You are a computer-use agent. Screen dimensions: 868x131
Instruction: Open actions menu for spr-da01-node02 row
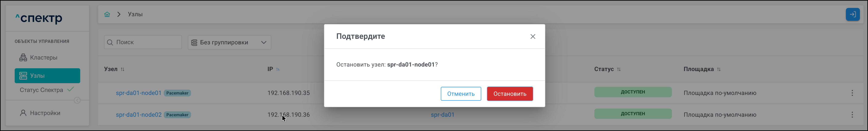tap(852, 115)
